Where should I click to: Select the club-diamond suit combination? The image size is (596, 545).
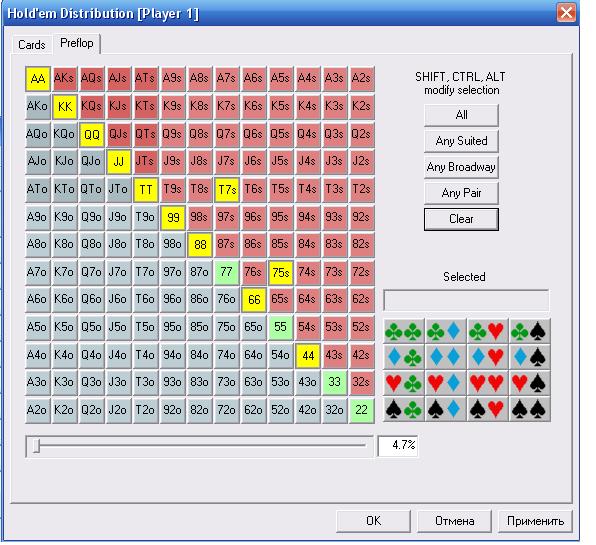[445, 331]
